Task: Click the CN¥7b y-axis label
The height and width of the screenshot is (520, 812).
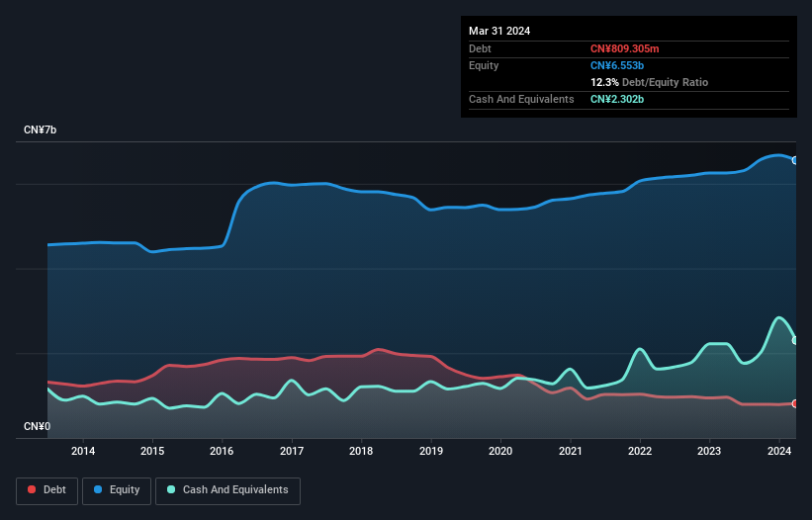Action: [x=40, y=130]
